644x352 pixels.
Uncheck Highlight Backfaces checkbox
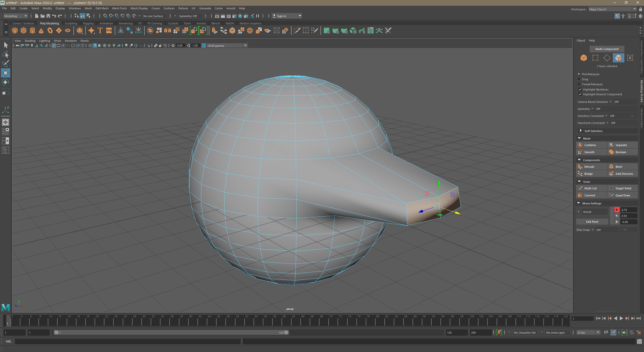(580, 90)
